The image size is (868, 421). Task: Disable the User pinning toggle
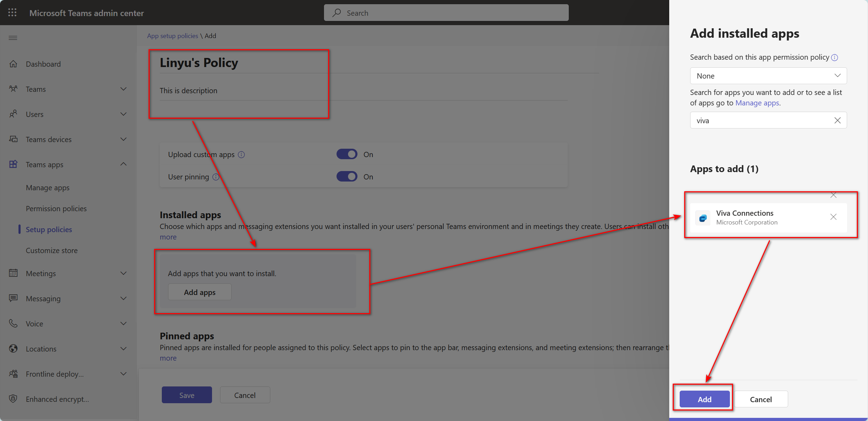coord(347,176)
